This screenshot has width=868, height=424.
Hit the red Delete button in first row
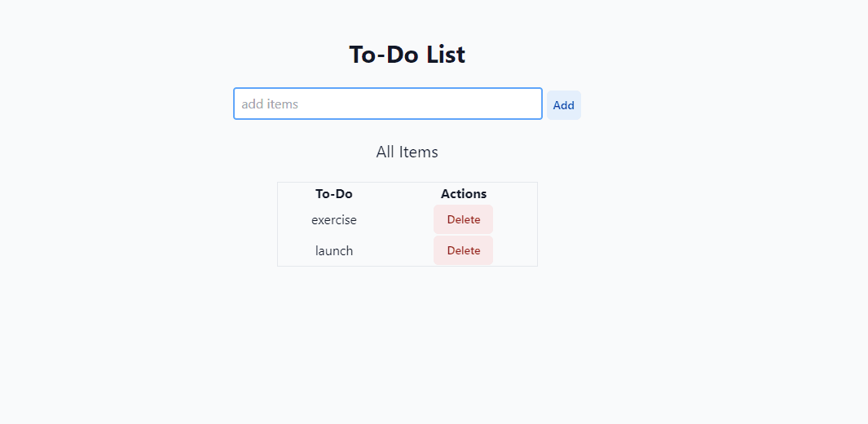(x=463, y=219)
